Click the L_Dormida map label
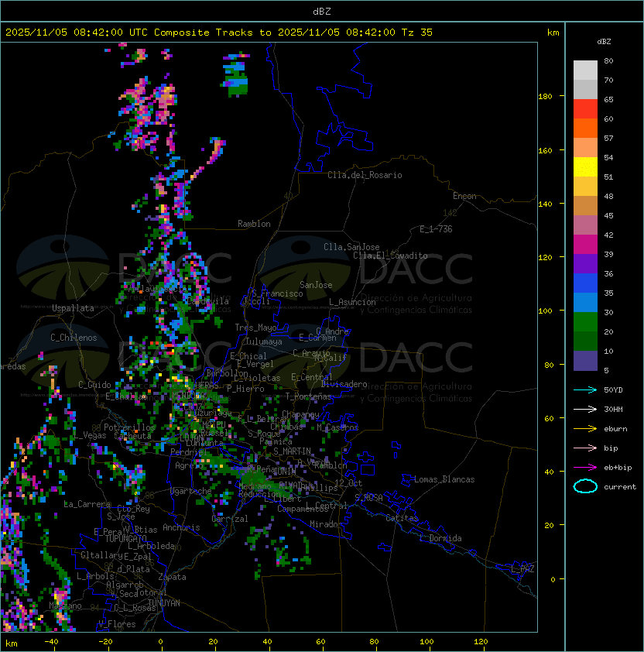Screen dimensions: 644x652 point(440,538)
